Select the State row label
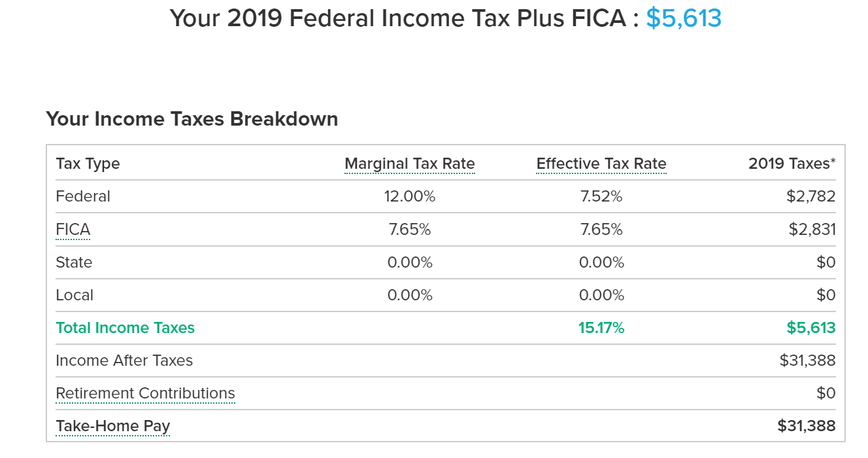The height and width of the screenshot is (458, 868). click(74, 262)
